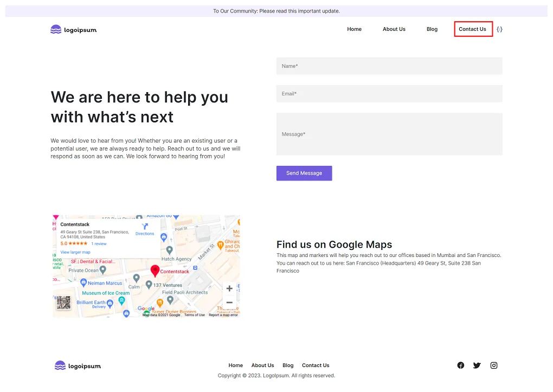Open the Twitter profile icon
This screenshot has width=553, height=392.
(x=477, y=365)
